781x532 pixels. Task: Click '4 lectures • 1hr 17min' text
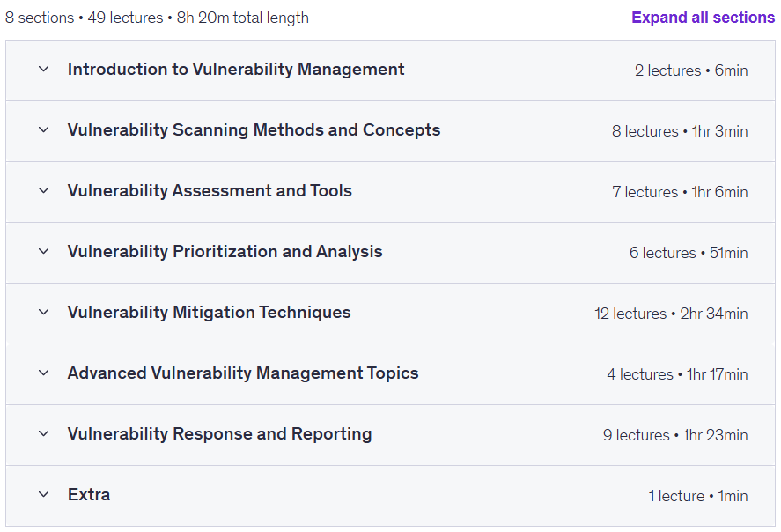pyautogui.click(x=677, y=374)
